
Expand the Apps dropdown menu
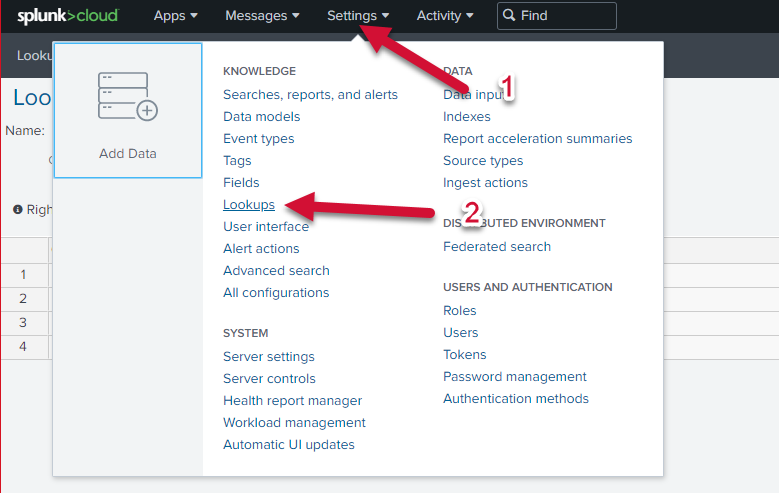pos(176,16)
